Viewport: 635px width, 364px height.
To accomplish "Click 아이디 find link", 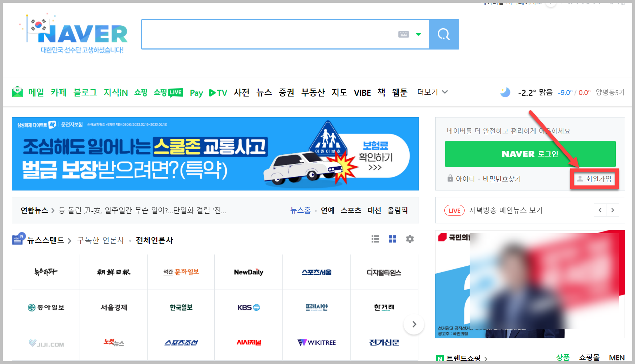I will point(465,179).
